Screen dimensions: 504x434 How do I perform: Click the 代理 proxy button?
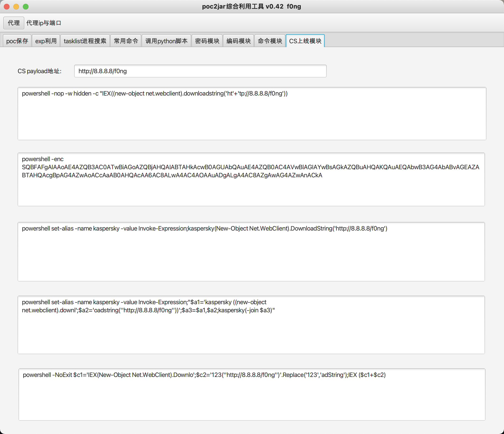(x=14, y=23)
